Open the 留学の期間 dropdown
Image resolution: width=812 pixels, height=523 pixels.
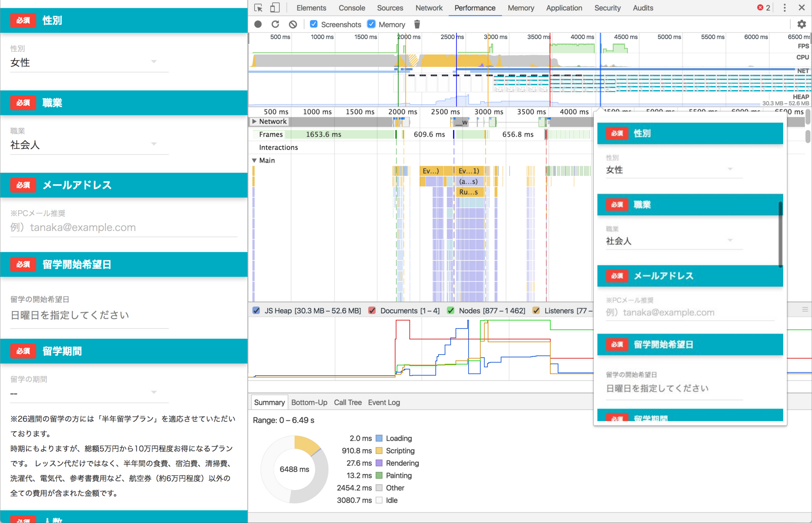(89, 393)
